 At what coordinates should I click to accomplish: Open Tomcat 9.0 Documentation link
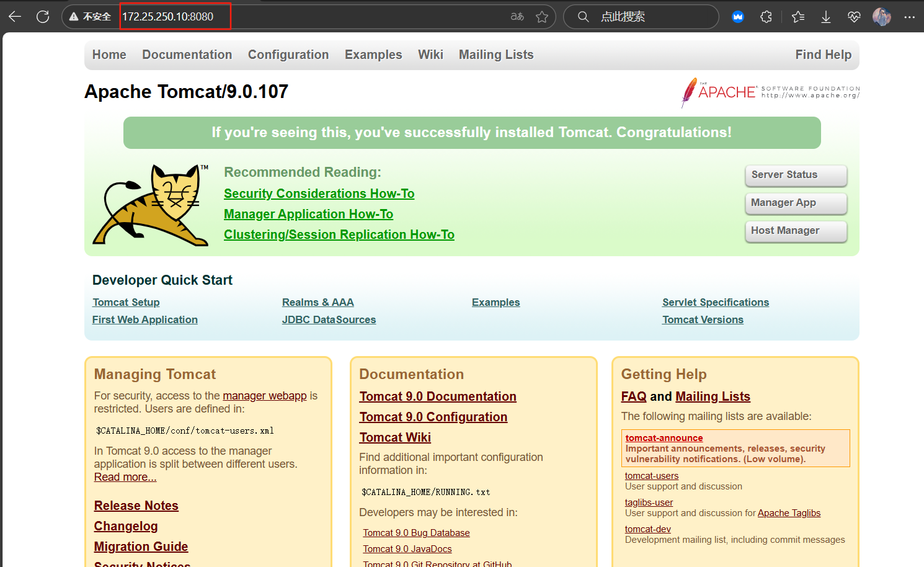(438, 396)
